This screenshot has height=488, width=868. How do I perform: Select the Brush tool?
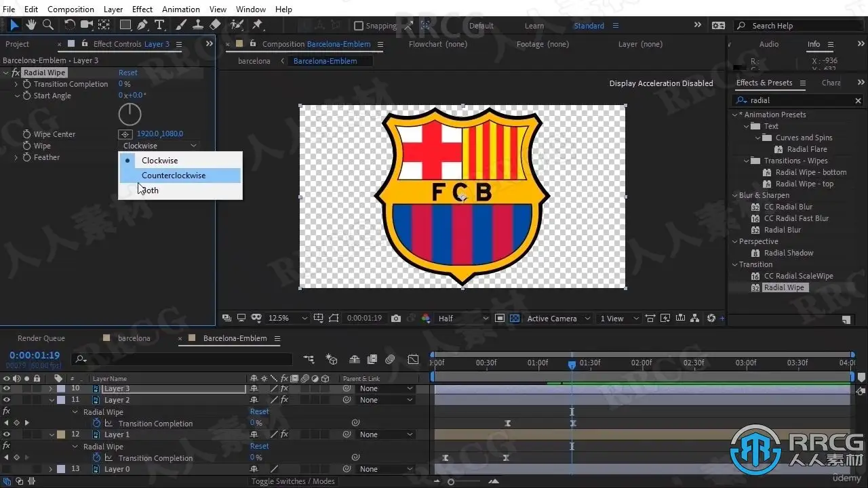click(x=182, y=25)
